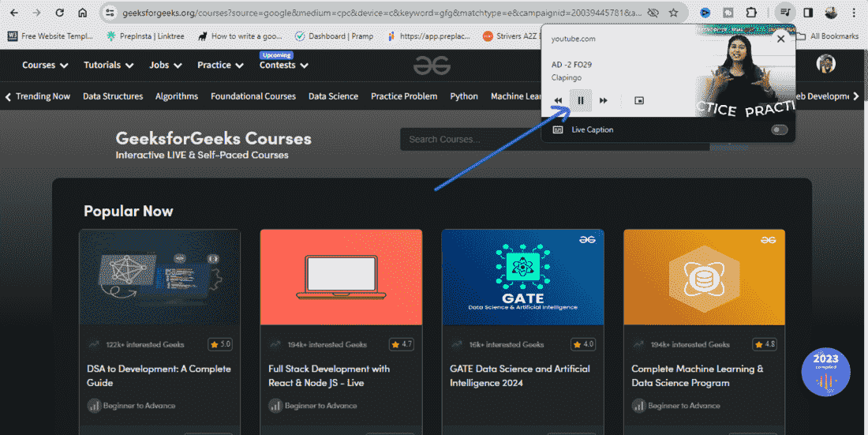Viewport: 868px width, 435px height.
Task: Expand the Practice dropdown menu
Action: pyautogui.click(x=220, y=65)
